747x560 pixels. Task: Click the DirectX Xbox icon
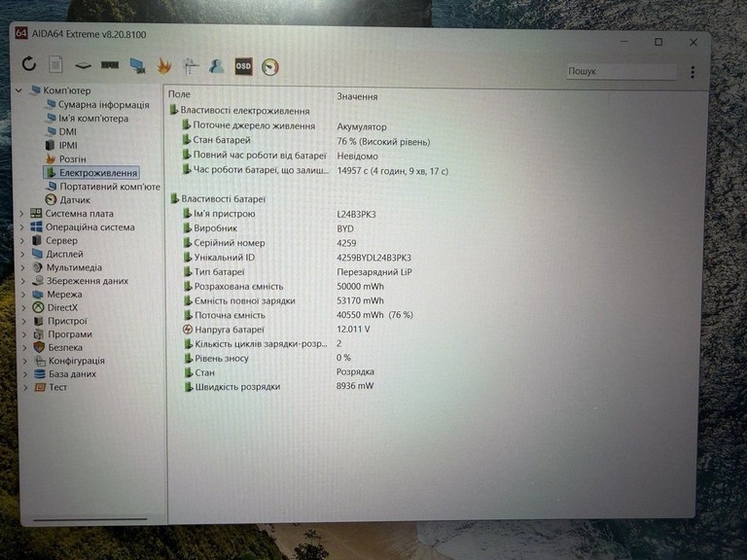[38, 307]
